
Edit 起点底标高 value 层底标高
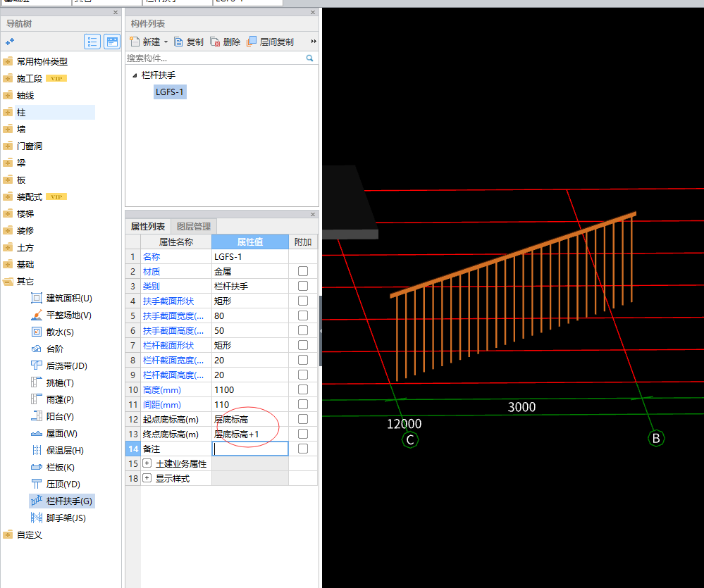[250, 420]
